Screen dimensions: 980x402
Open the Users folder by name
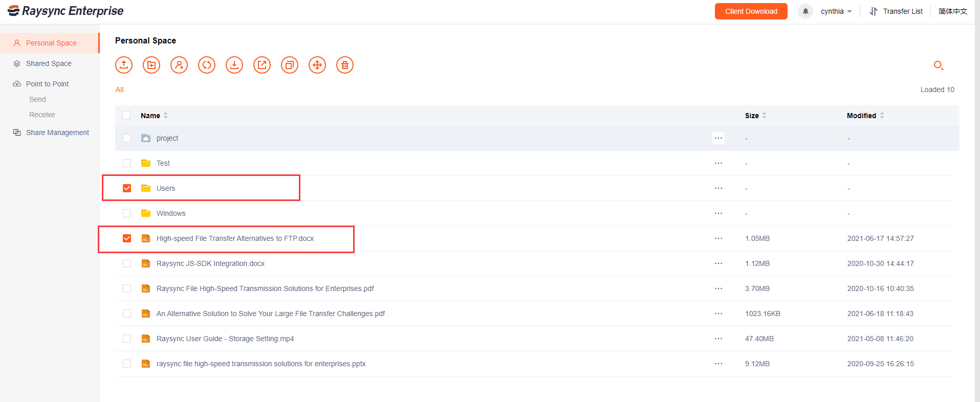point(166,188)
